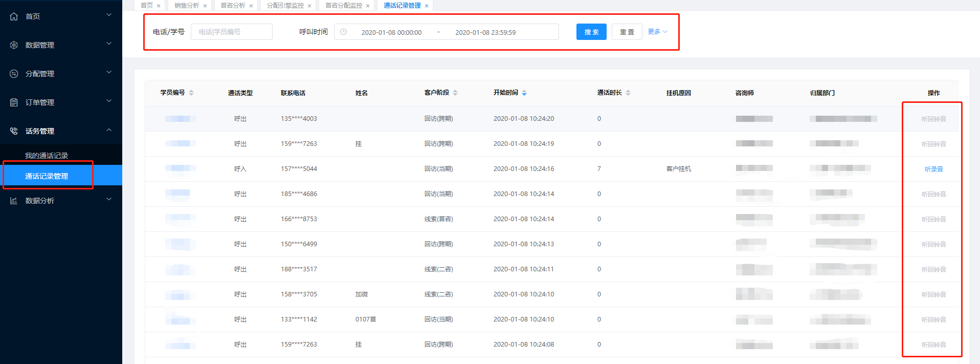This screenshot has width=980, height=364.
Task: Close the 销售分析 tab
Action: pos(205,6)
